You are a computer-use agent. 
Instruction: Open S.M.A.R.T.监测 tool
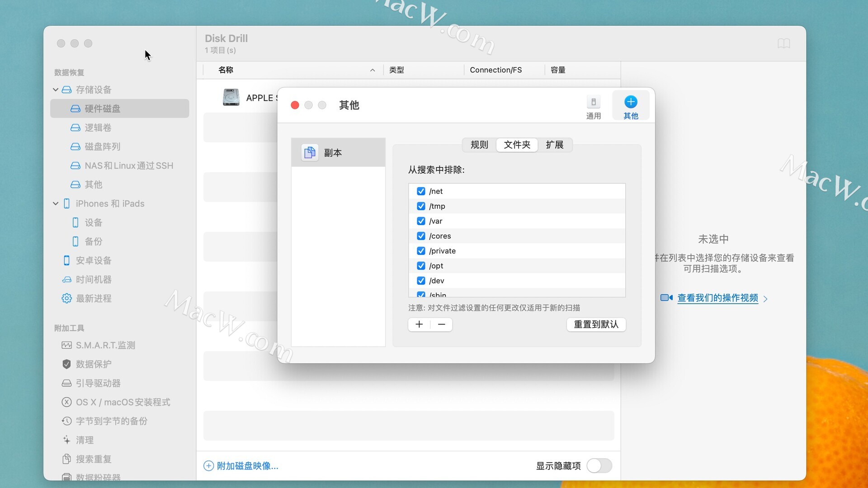click(119, 345)
